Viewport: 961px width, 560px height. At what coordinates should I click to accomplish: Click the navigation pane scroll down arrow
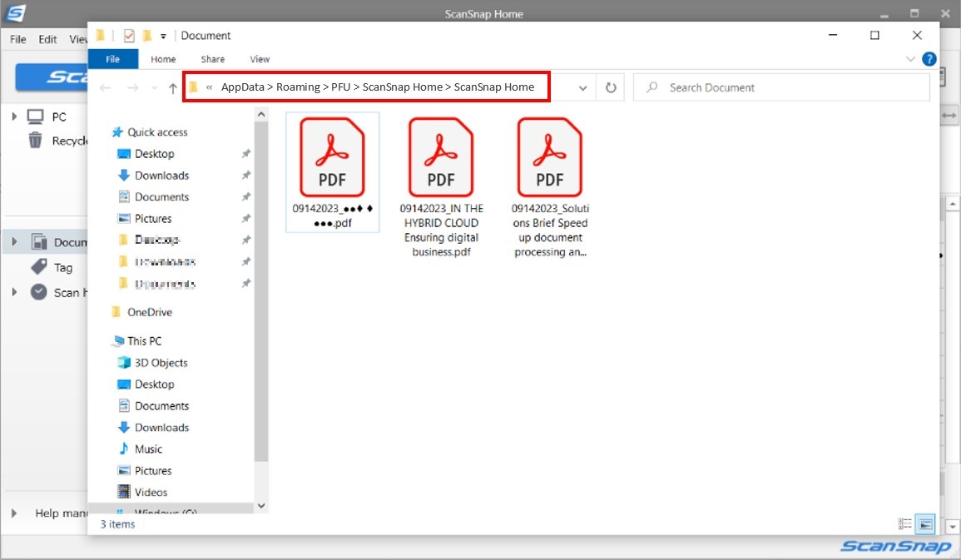coord(261,505)
